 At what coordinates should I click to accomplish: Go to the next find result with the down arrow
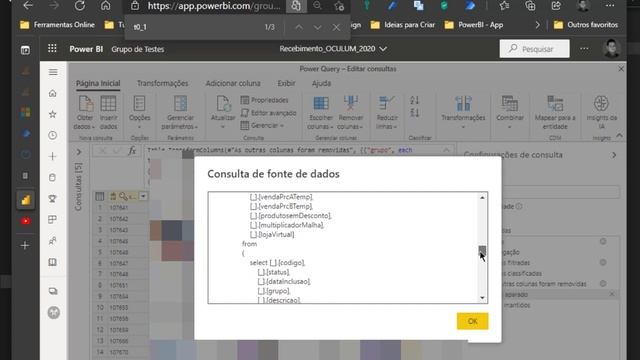click(x=318, y=27)
